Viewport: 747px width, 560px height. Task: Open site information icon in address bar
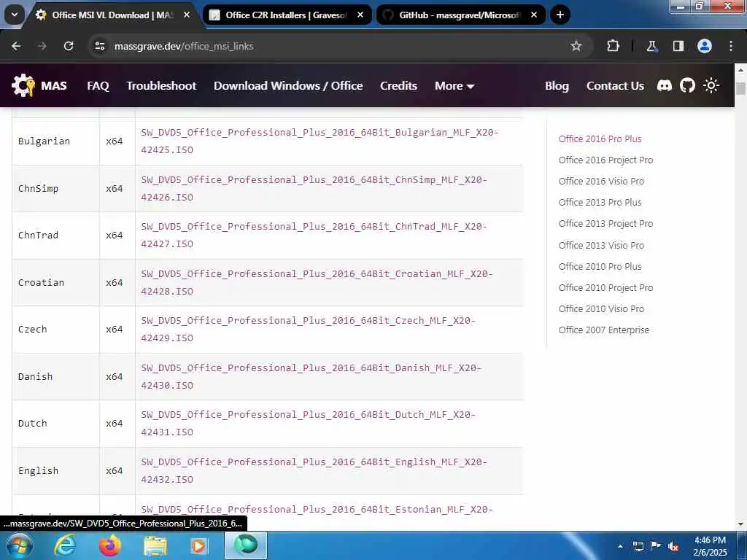coord(99,46)
